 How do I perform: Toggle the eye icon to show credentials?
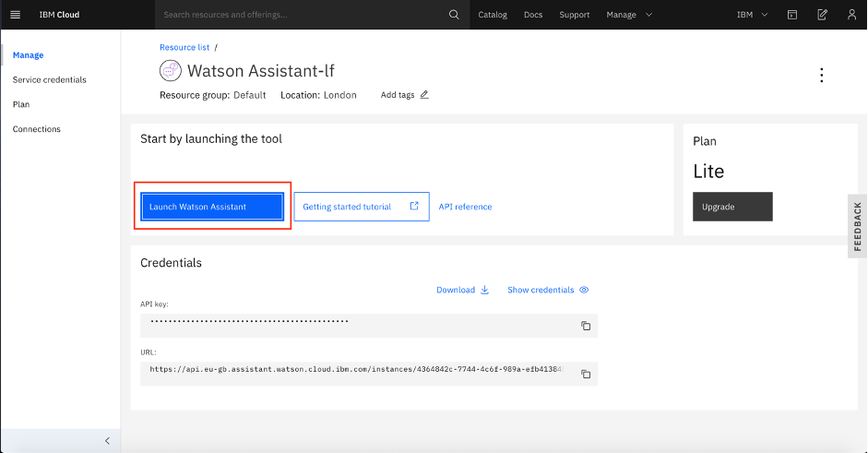584,290
